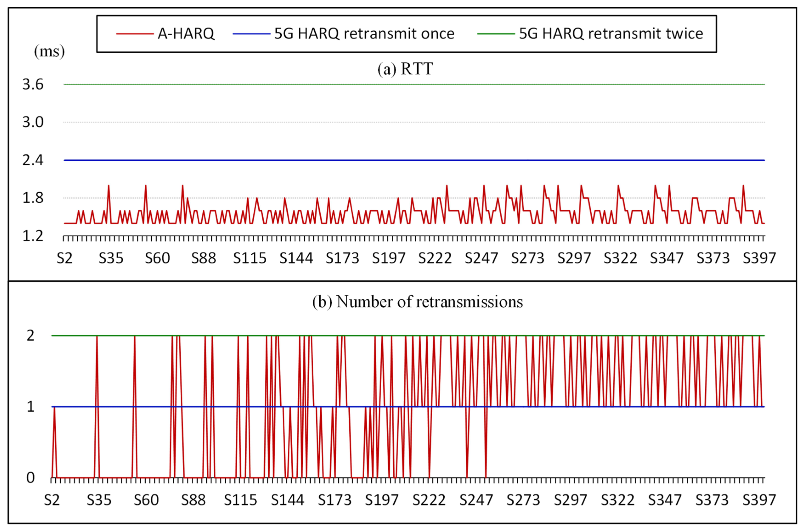Select '5G HARQ retransmit once' legend entry
Viewport: 805px width, 532px height.
pos(364,34)
